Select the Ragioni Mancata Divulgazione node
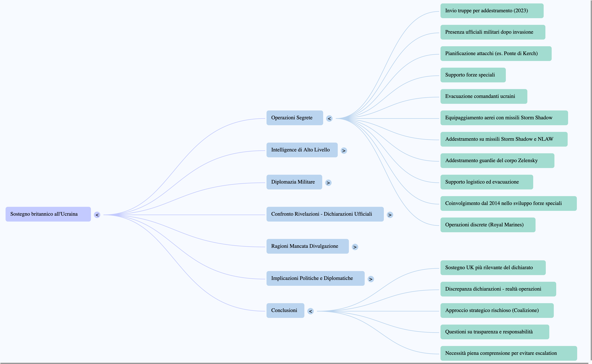This screenshot has height=364, width=592. 307,246
